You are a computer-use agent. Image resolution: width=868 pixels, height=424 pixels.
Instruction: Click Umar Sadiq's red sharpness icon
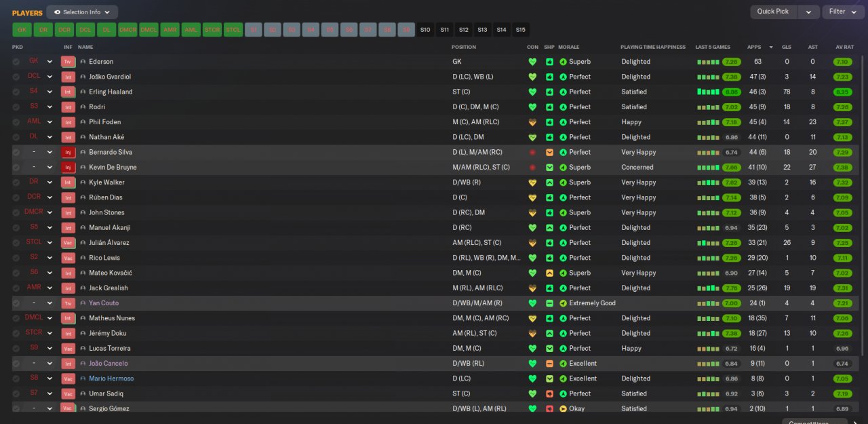coord(549,393)
